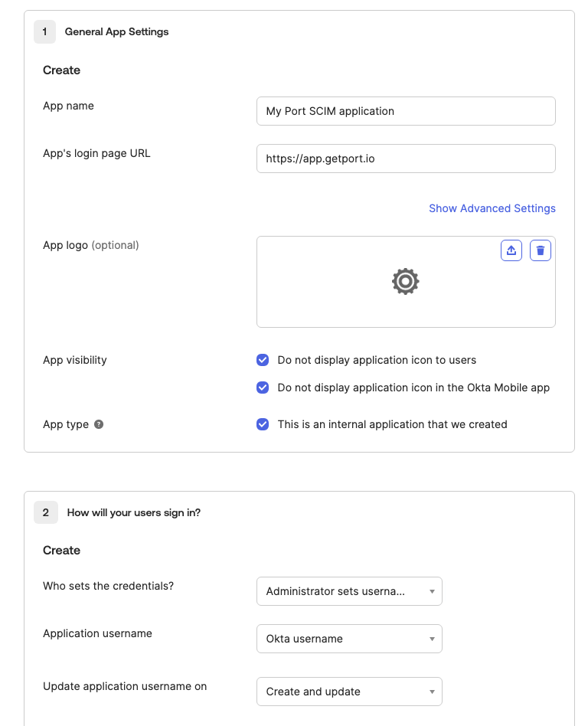This screenshot has width=588, height=726.
Task: Click the App visibility label
Action: pyautogui.click(x=75, y=360)
